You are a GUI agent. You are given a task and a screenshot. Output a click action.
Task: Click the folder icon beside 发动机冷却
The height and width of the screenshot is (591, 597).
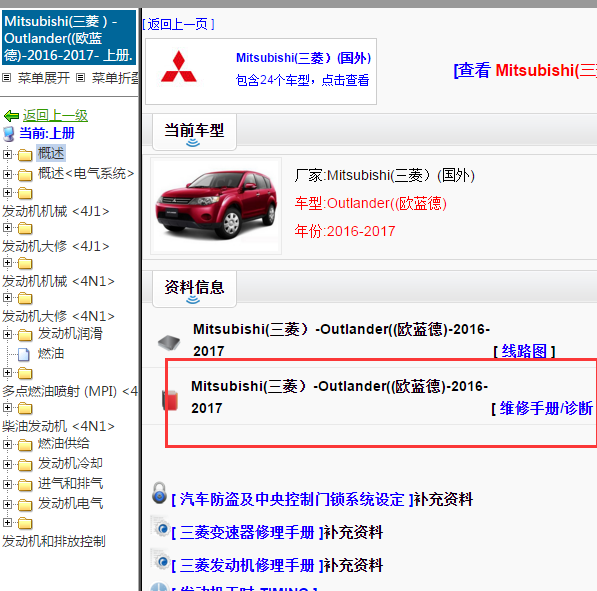(x=25, y=465)
